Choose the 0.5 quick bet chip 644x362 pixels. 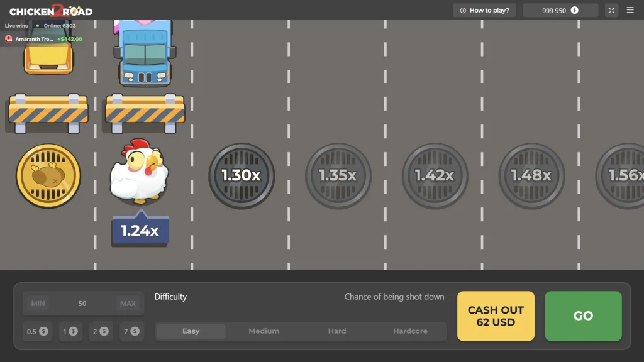click(x=37, y=331)
